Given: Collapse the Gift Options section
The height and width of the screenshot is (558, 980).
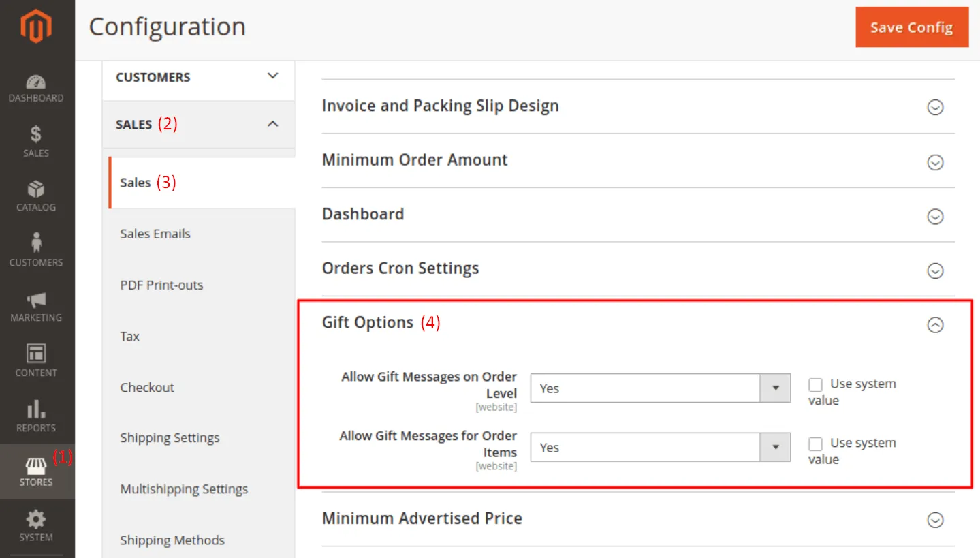Looking at the screenshot, I should (x=935, y=325).
